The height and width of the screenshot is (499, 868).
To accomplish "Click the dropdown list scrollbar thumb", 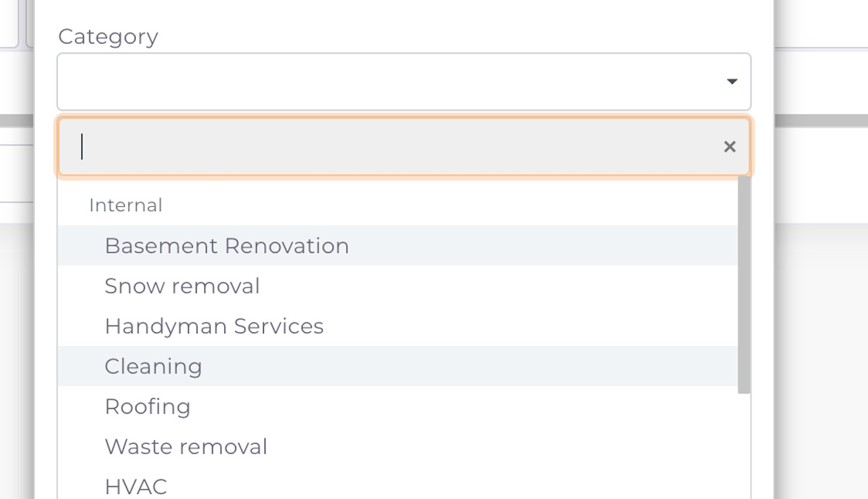I will click(744, 285).
